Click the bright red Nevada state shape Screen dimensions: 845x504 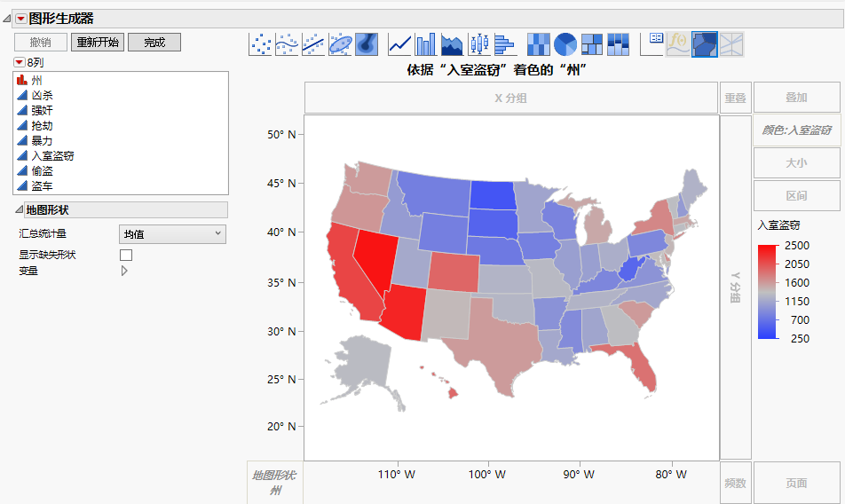pyautogui.click(x=377, y=258)
